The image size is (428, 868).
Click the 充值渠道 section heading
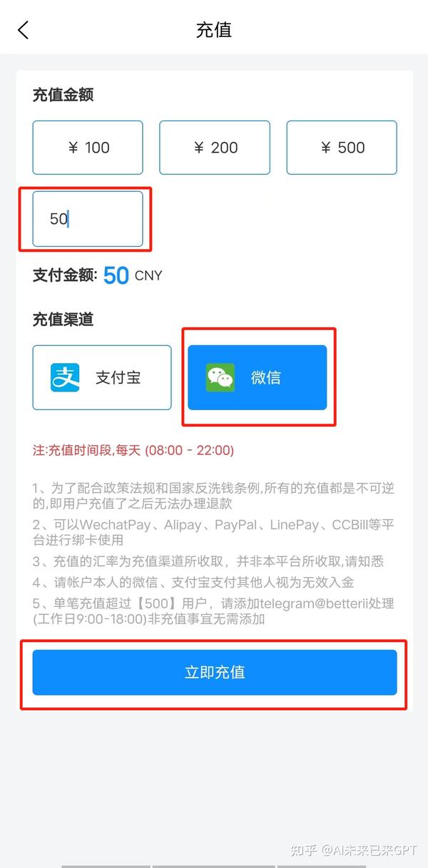(63, 320)
